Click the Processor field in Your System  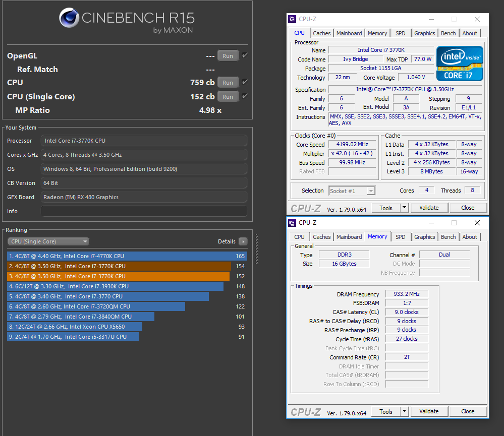144,141
